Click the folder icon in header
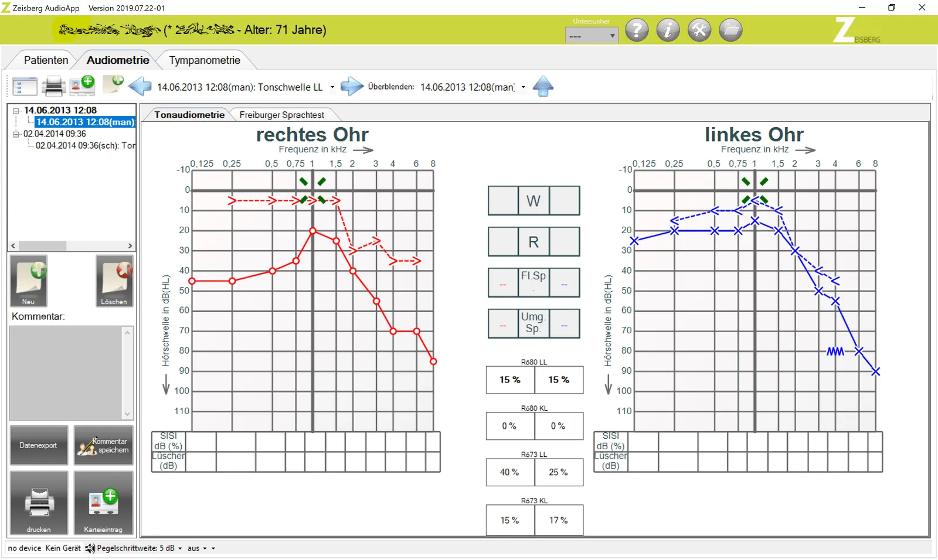The width and height of the screenshot is (938, 560). (x=730, y=30)
